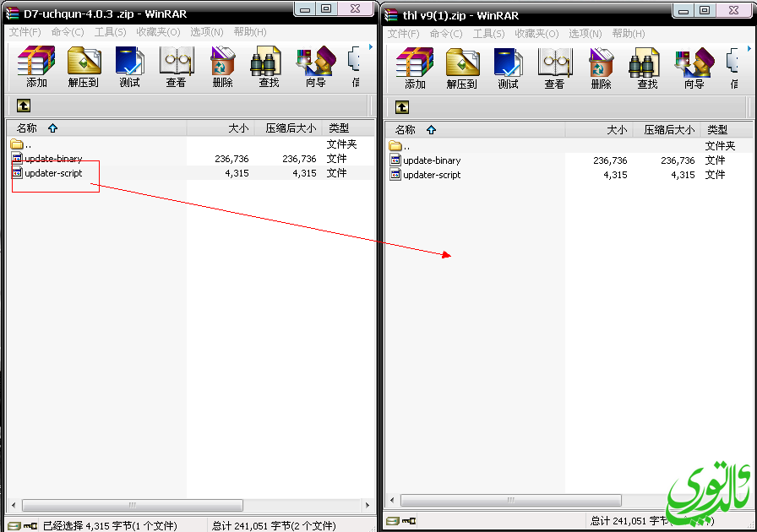
Task: Sort by 名称 column in D7-uchqun window
Action: [96, 128]
